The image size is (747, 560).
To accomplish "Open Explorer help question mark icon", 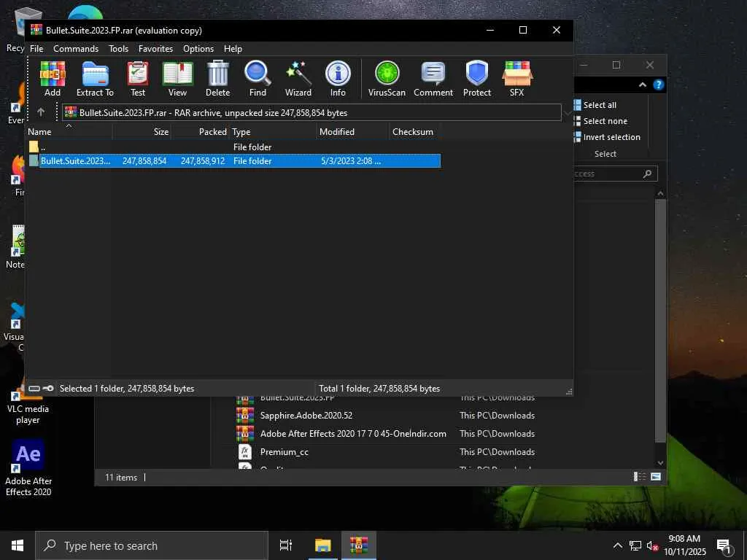I will [659, 85].
